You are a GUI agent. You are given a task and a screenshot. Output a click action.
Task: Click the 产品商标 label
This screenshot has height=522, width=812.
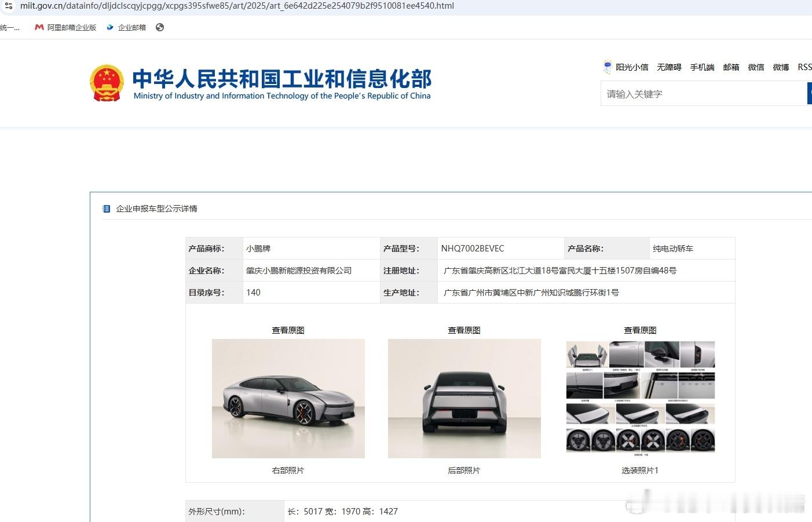206,249
